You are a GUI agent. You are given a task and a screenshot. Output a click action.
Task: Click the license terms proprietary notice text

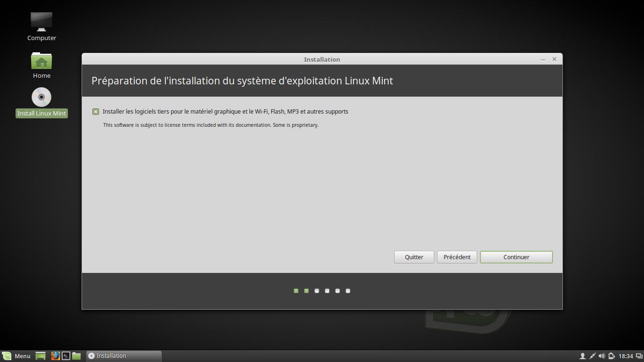(211, 125)
